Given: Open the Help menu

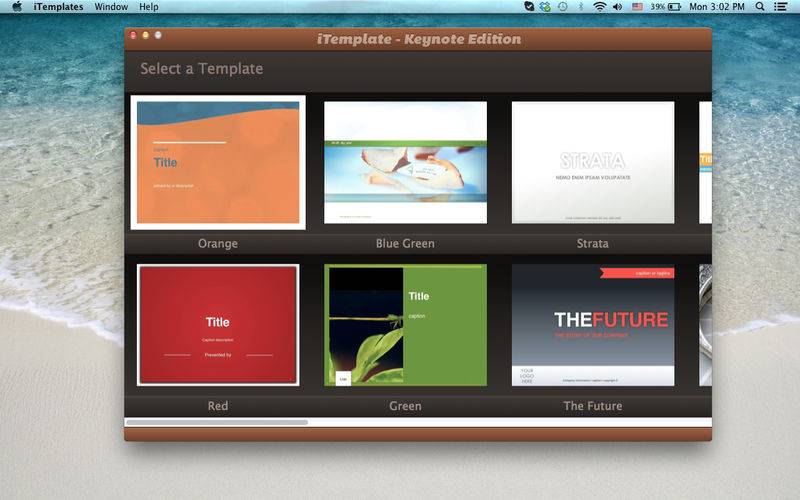Looking at the screenshot, I should pos(148,7).
